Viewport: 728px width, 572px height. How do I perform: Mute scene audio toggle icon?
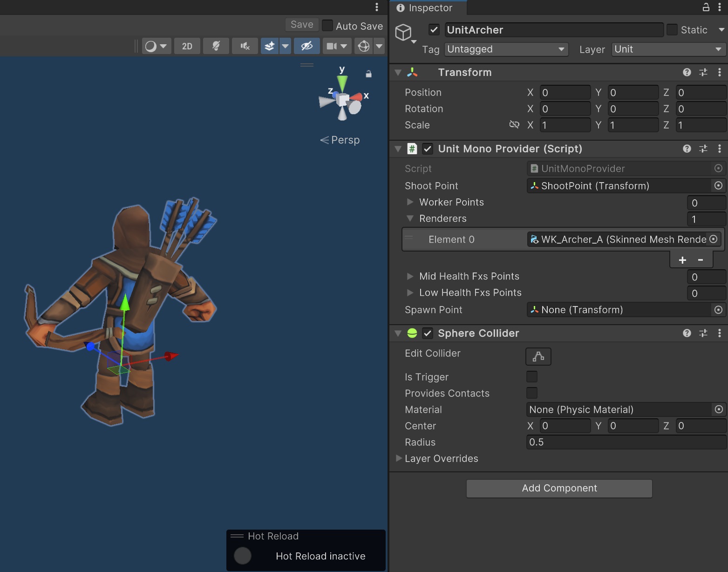coord(245,46)
